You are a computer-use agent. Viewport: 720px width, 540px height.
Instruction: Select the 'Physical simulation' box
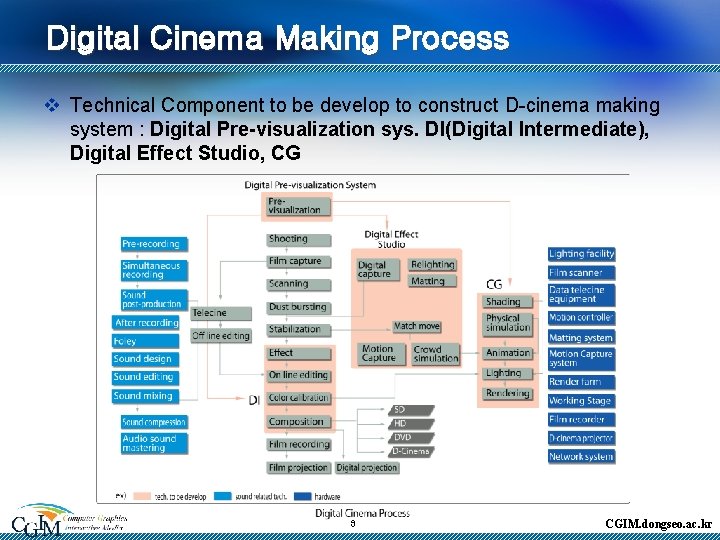(507, 323)
